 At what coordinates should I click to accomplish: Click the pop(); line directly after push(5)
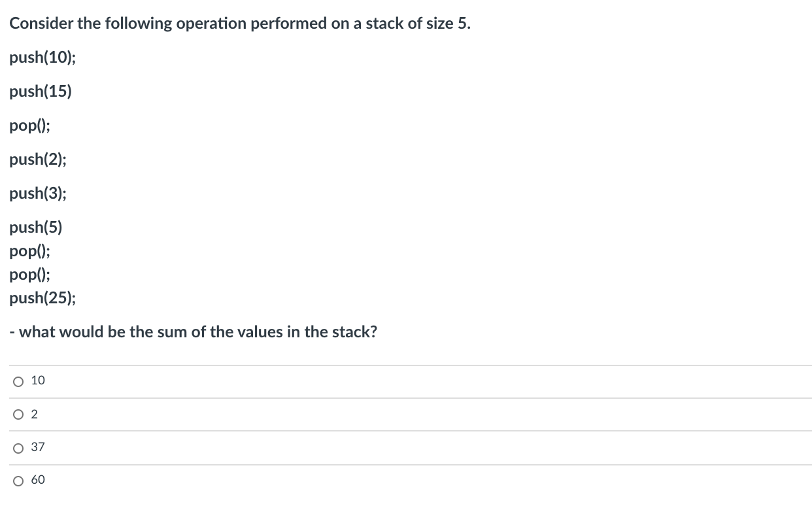tap(30, 251)
